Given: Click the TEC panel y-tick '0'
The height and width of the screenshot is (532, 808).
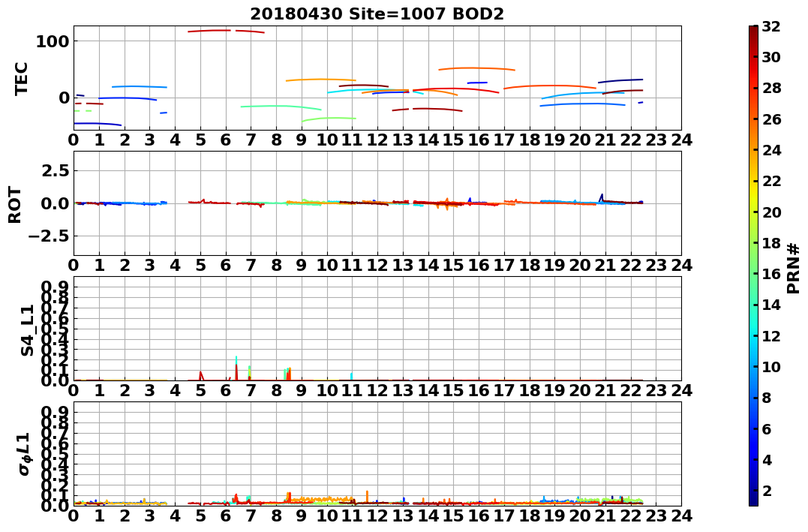Looking at the screenshot, I should click(x=64, y=98).
